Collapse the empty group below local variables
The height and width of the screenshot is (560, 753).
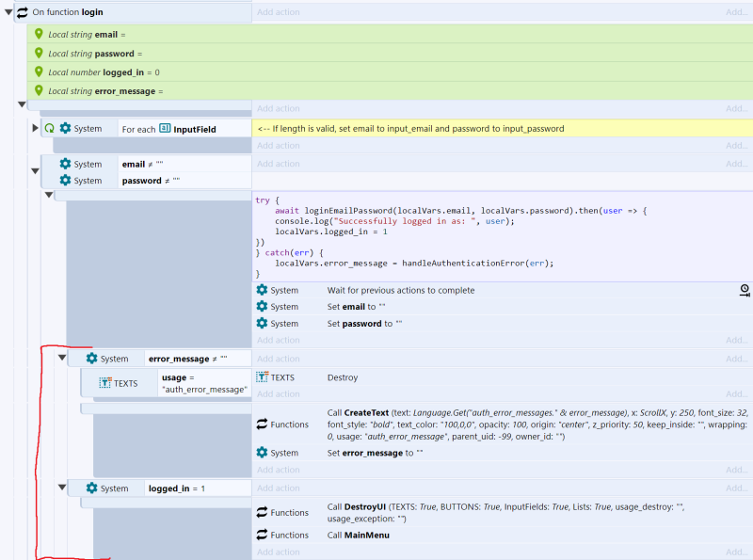(x=22, y=104)
